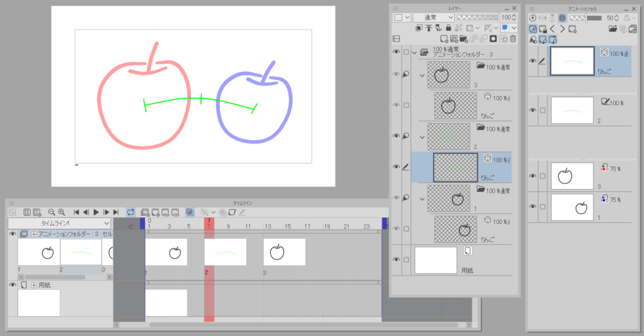The height and width of the screenshot is (336, 644).
Task: Open the Timeline panel menu icon
Action: (11, 203)
